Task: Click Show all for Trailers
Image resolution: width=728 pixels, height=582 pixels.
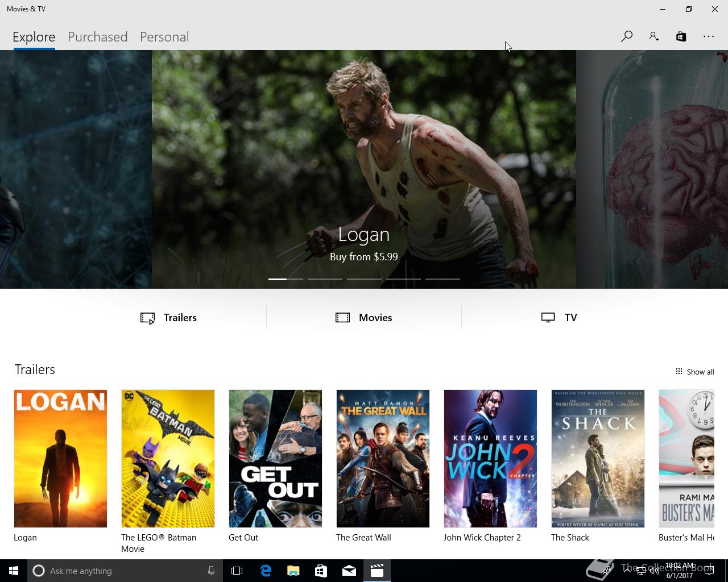Action: point(694,372)
